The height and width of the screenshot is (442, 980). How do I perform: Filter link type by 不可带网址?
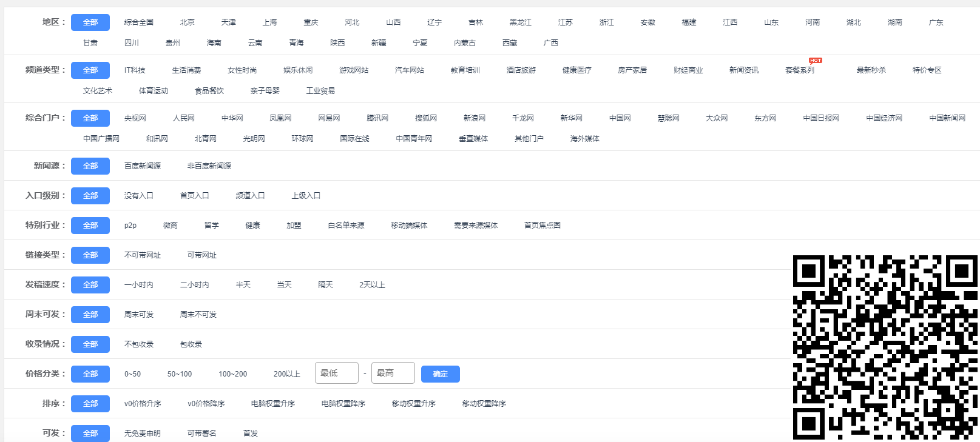[x=143, y=255]
